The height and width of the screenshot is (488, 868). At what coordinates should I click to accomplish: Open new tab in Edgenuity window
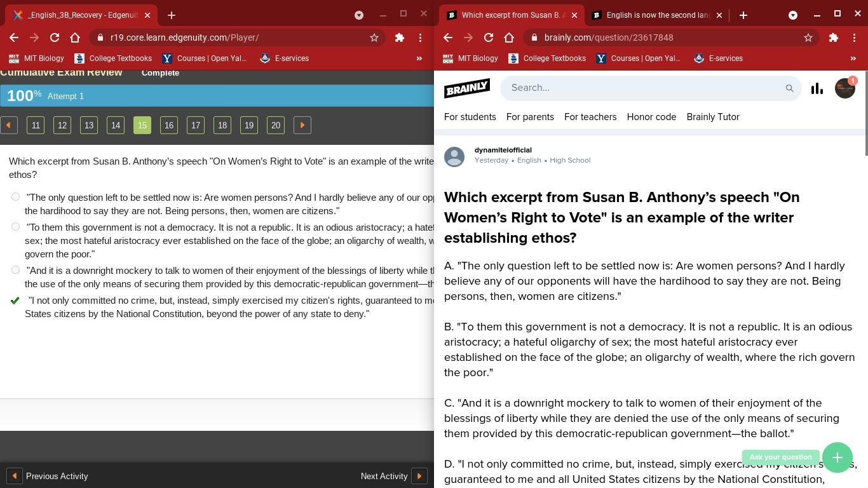click(x=172, y=15)
